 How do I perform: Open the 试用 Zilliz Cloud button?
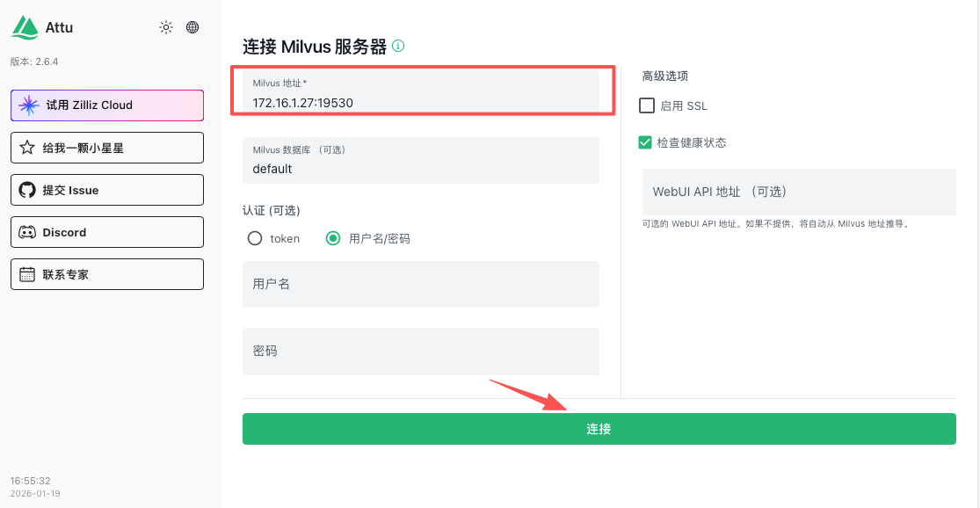(x=107, y=105)
